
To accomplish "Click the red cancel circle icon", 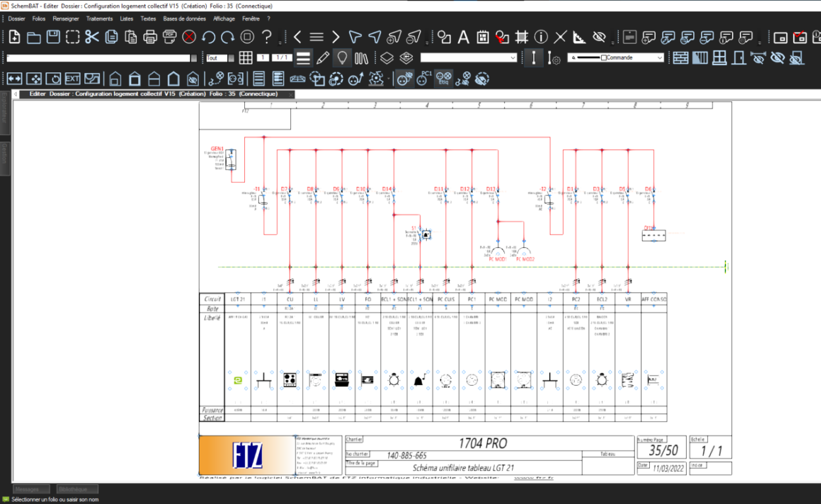I will 189,37.
